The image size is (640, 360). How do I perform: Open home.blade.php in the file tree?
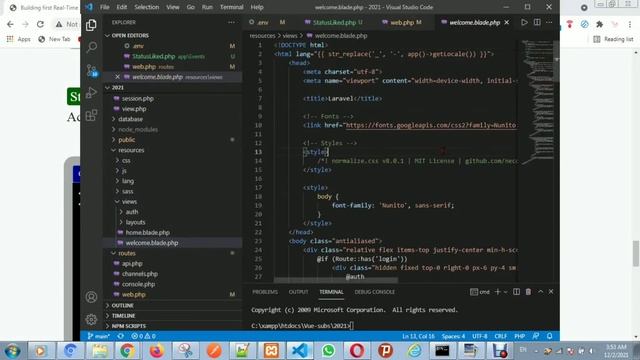point(147,232)
